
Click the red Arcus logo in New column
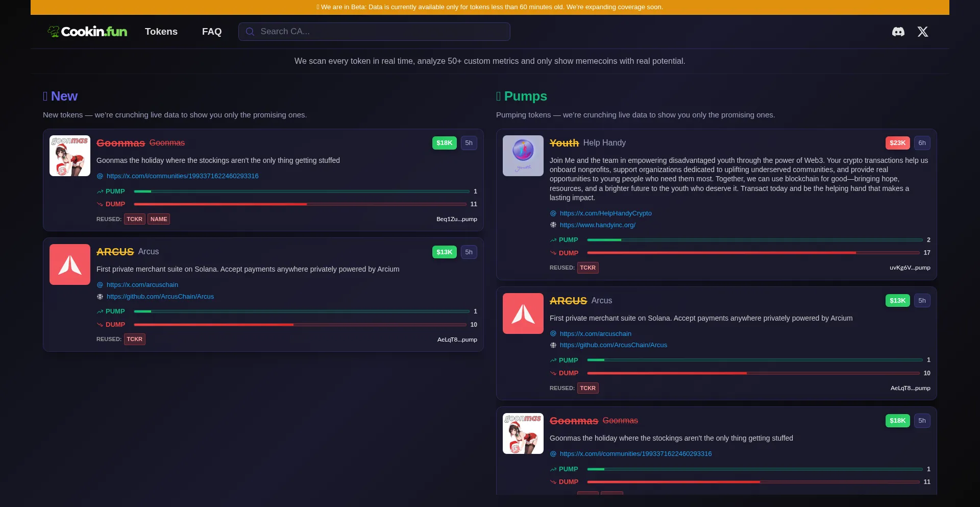tap(70, 264)
